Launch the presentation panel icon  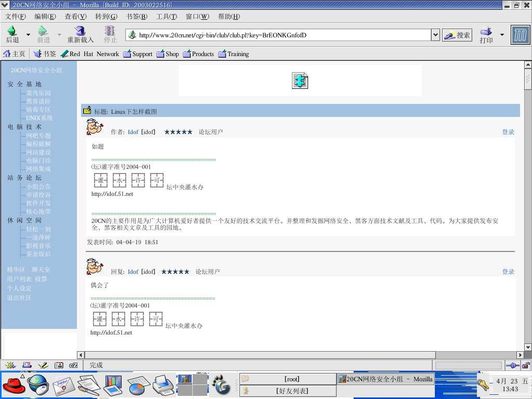coord(113,385)
